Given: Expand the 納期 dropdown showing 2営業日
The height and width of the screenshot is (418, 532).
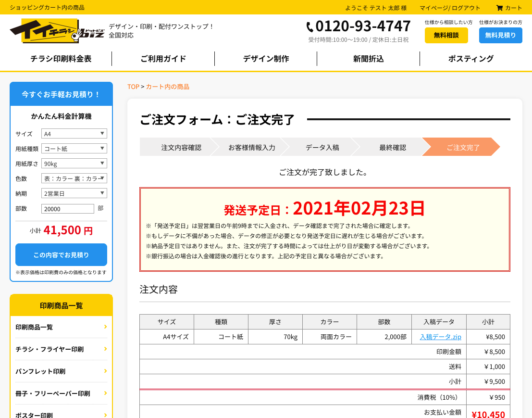Looking at the screenshot, I should 74,193.
